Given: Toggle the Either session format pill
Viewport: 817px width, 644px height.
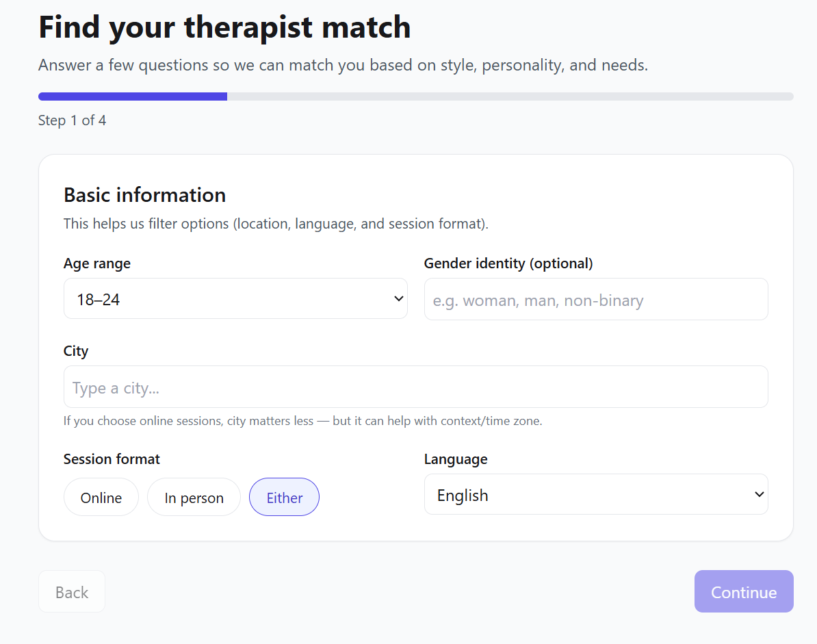Looking at the screenshot, I should 284,498.
